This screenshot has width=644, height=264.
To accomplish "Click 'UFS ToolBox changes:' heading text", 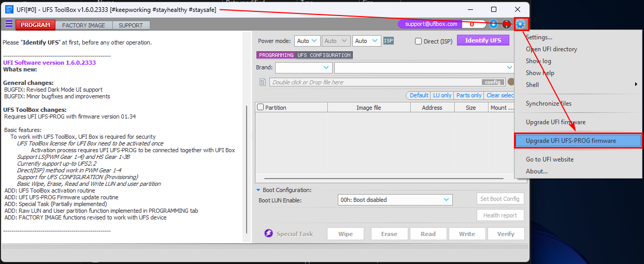I will click(x=35, y=110).
